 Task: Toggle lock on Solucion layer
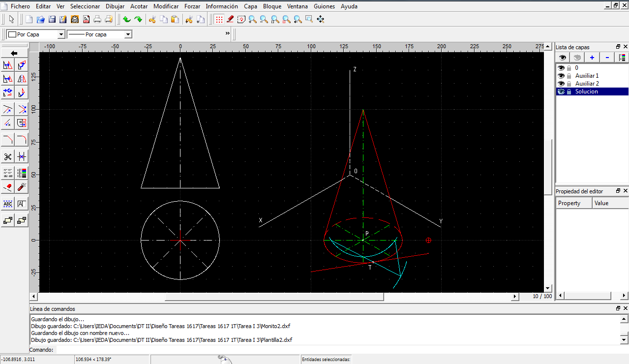point(569,91)
